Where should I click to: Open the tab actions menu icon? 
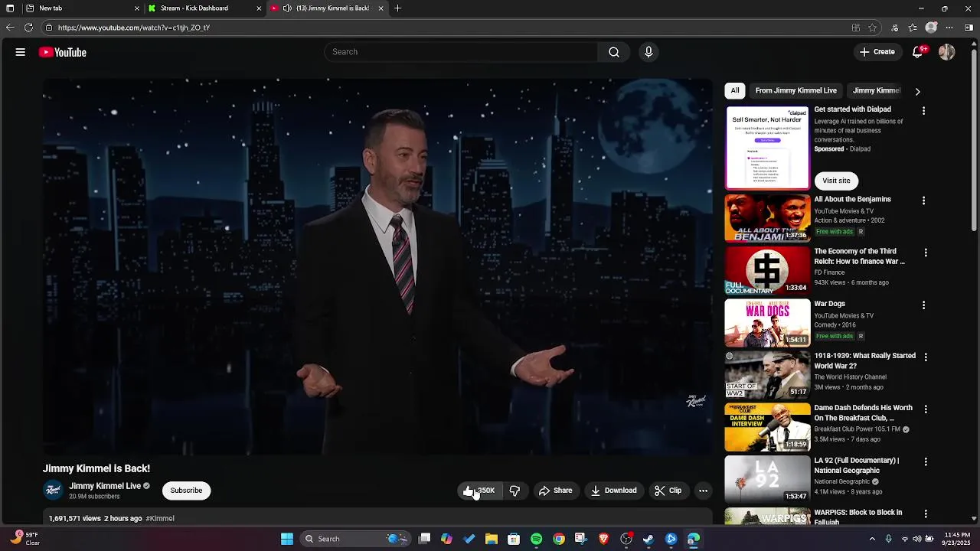tap(10, 8)
